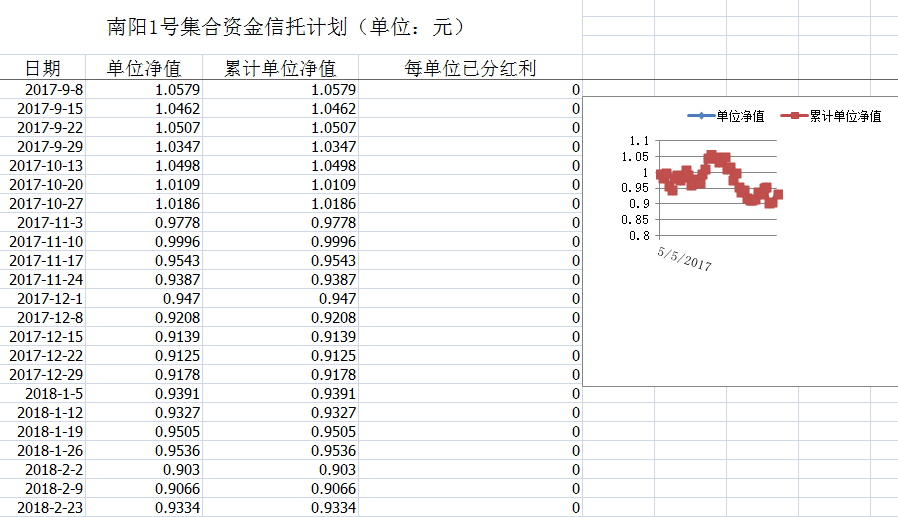Screen dimensions: 898x517
Task: Click the 累计单位净值 column header cell
Action: coord(280,68)
